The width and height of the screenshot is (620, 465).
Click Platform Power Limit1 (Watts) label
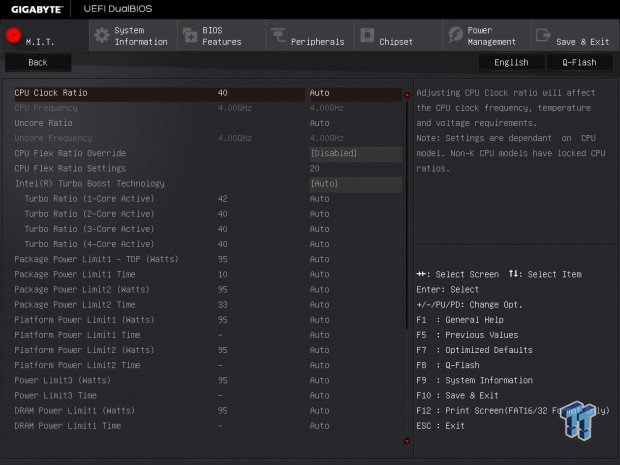(x=84, y=320)
